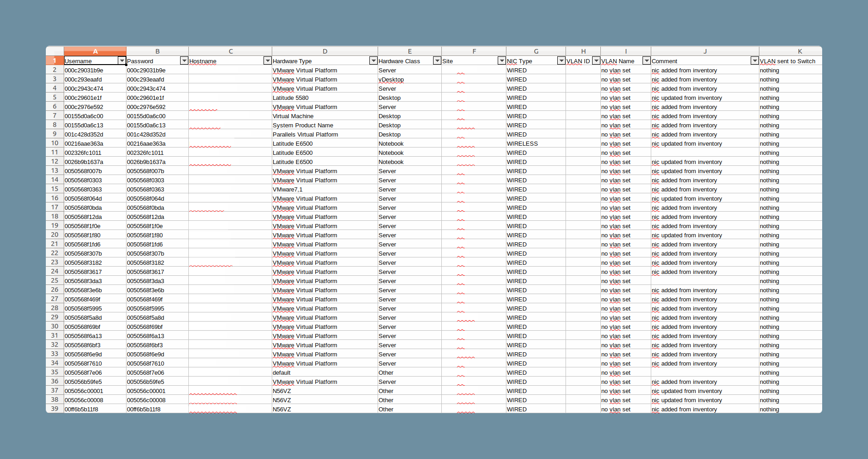Click username cell 00ff6b5b11f8
The height and width of the screenshot is (459, 868).
coord(95,409)
